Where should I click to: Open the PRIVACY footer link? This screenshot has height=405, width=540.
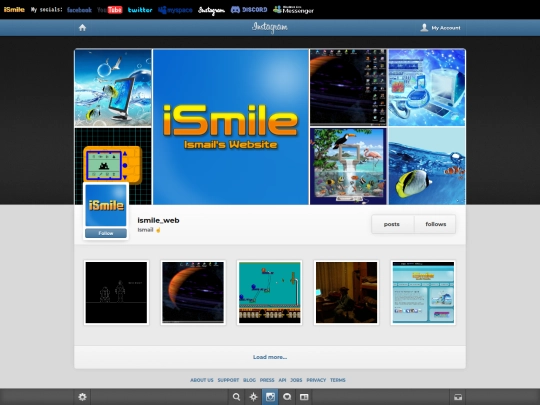(316, 380)
